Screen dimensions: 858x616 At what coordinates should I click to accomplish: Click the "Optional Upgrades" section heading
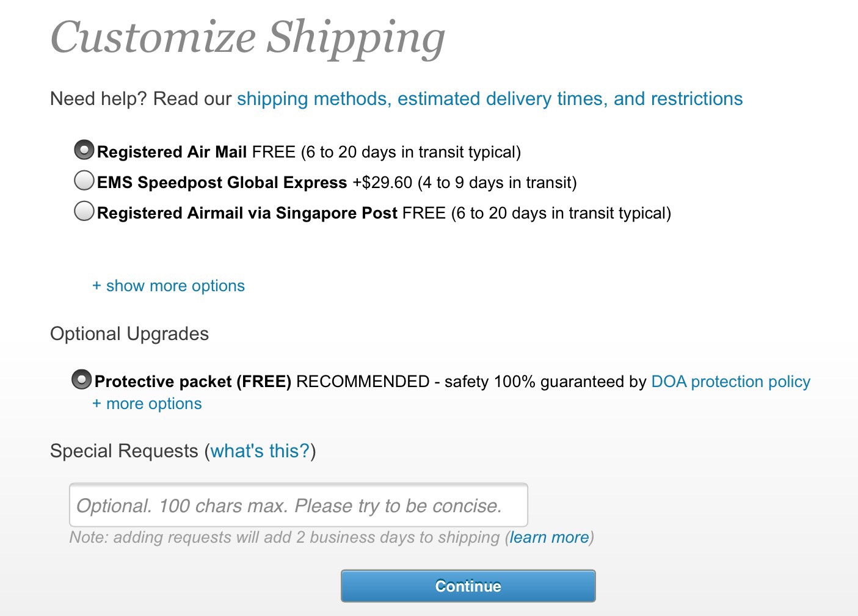pos(129,334)
